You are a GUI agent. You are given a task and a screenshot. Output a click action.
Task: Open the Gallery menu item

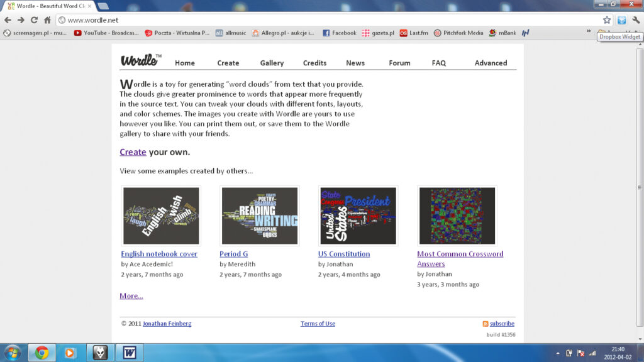pos(272,63)
